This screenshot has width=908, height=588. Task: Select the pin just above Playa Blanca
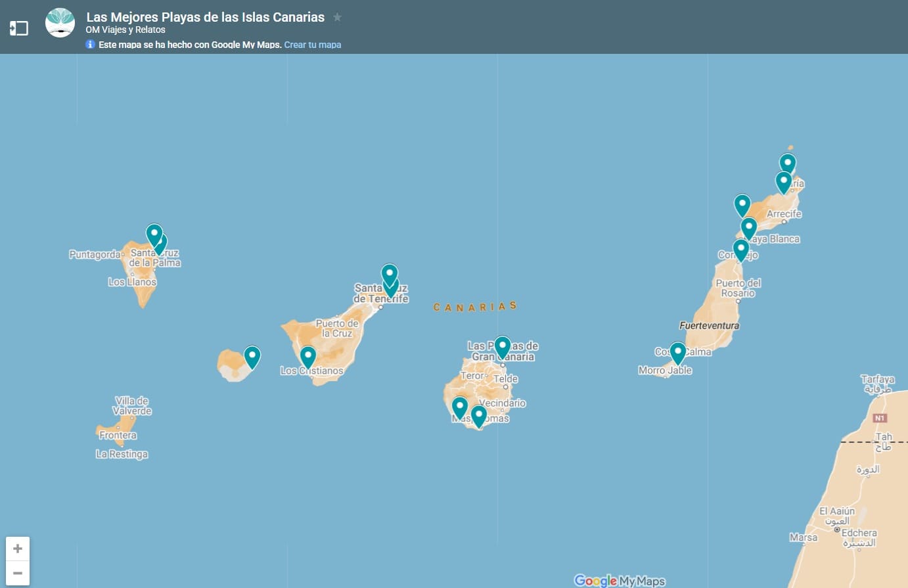pos(749,229)
